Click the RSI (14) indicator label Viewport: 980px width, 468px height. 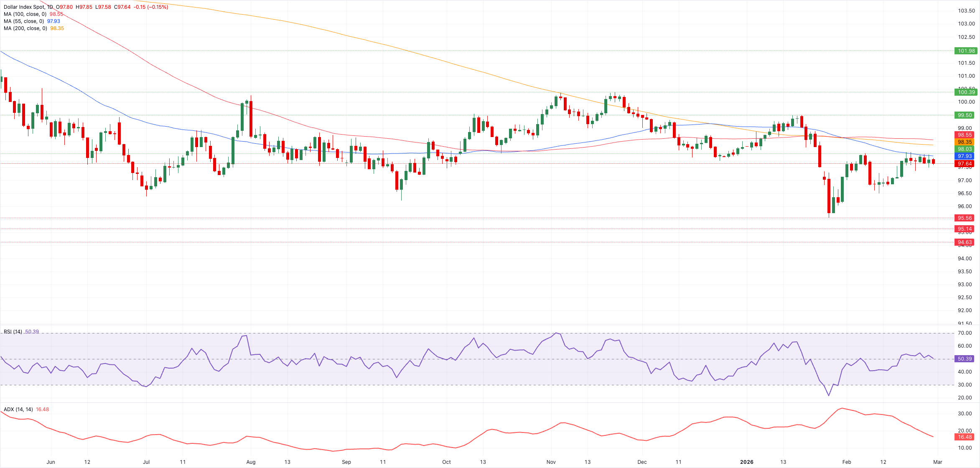coord(13,332)
